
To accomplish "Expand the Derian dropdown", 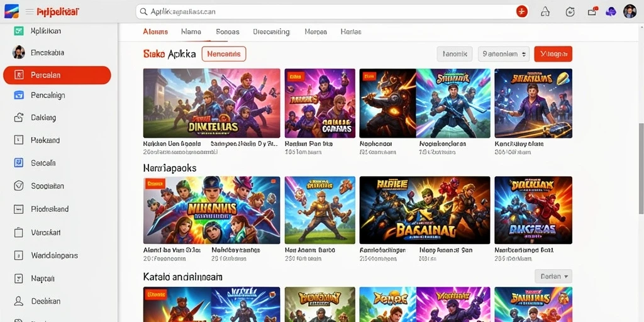I will 553,277.
